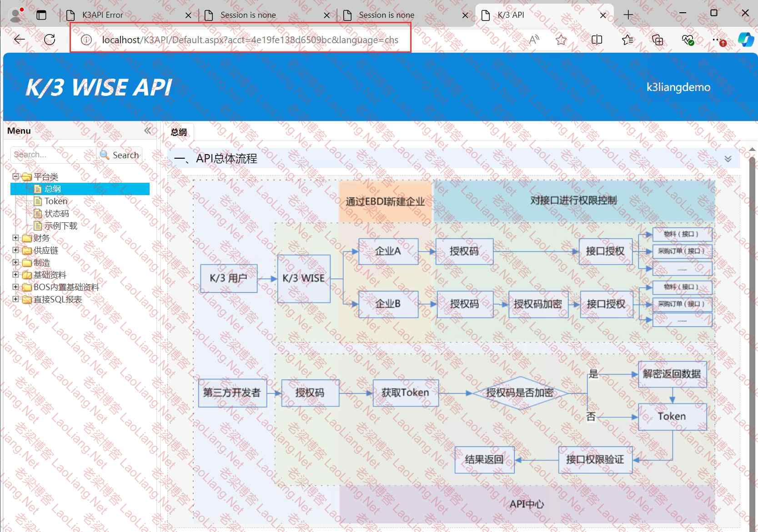Click the k3liangdemo account name
The height and width of the screenshot is (532, 758).
(x=678, y=87)
